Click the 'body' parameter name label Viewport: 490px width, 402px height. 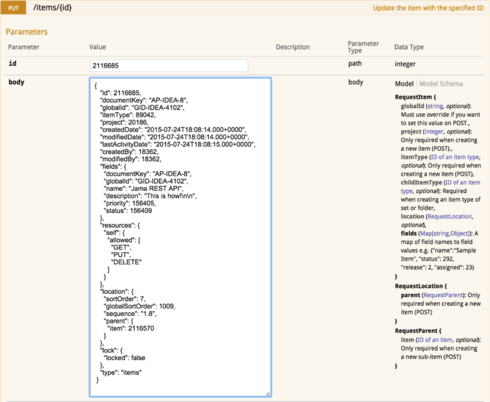(16, 82)
